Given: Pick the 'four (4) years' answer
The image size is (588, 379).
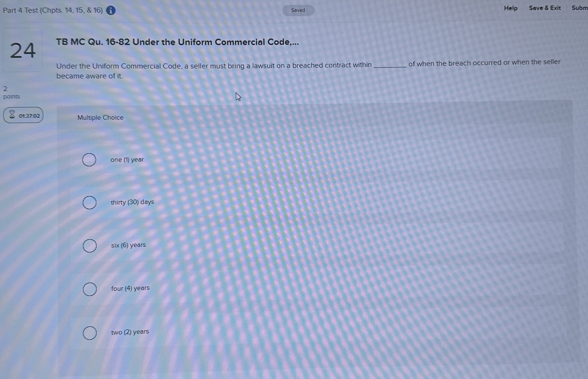Looking at the screenshot, I should (x=90, y=289).
